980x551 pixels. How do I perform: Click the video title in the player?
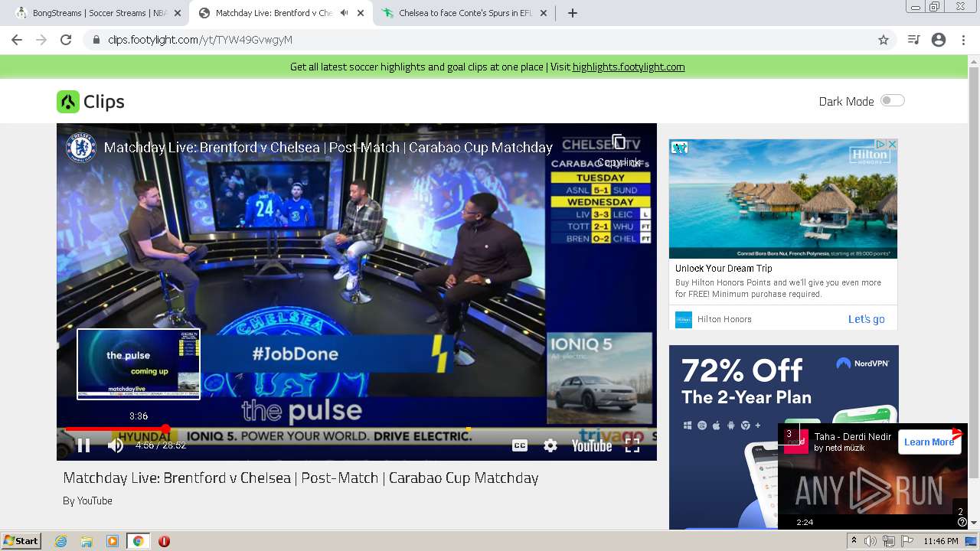[328, 148]
